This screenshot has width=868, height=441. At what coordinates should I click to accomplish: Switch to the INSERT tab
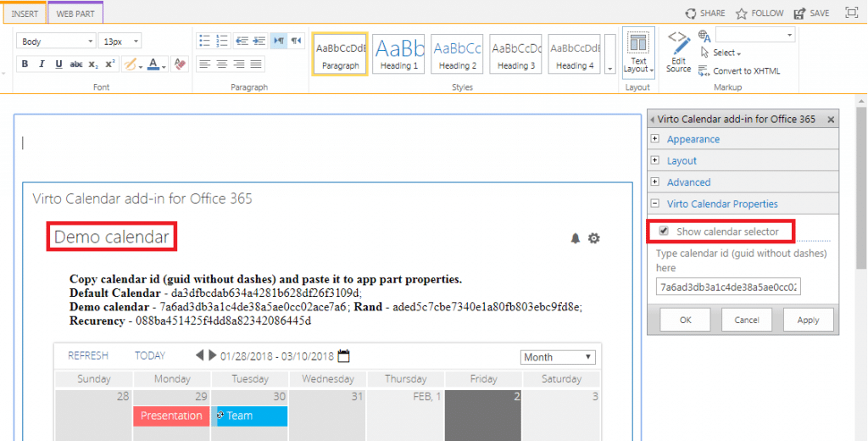coord(25,14)
